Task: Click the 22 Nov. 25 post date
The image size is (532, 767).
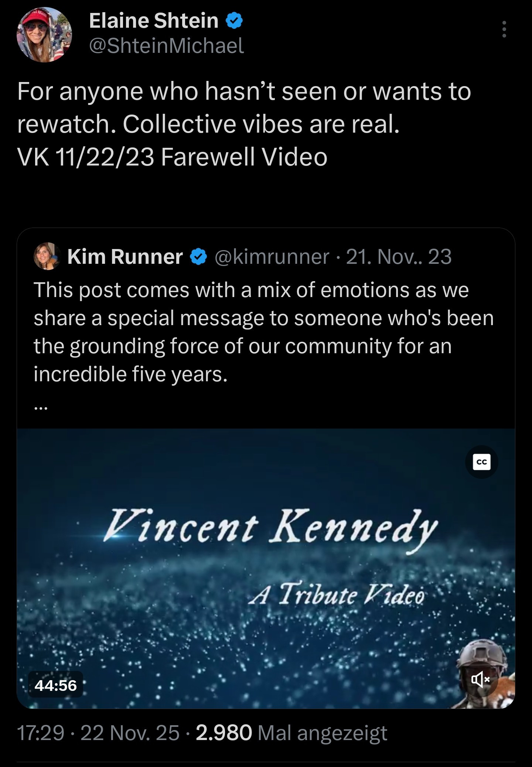Action: (130, 733)
